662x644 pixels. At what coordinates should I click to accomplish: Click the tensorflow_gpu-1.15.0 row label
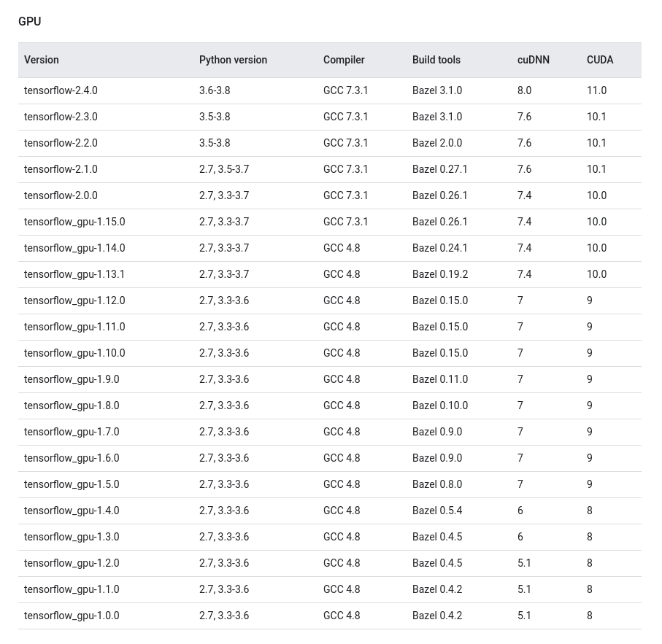(74, 222)
